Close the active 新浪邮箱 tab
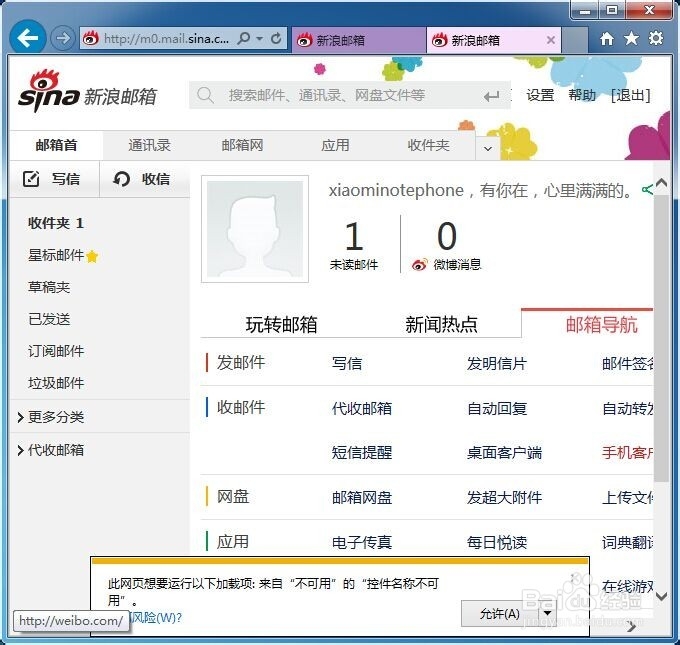 tap(551, 40)
